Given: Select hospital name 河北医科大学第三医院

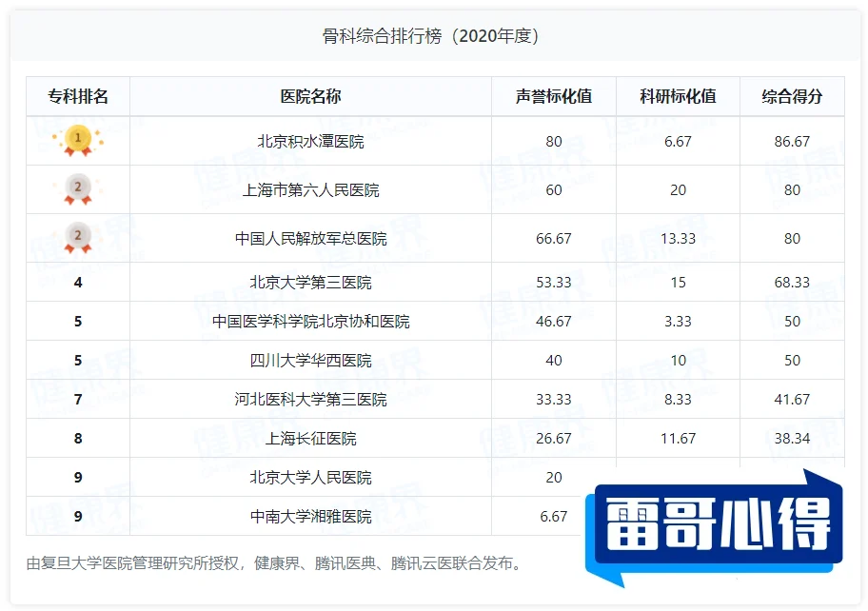Looking at the screenshot, I should (x=310, y=399).
